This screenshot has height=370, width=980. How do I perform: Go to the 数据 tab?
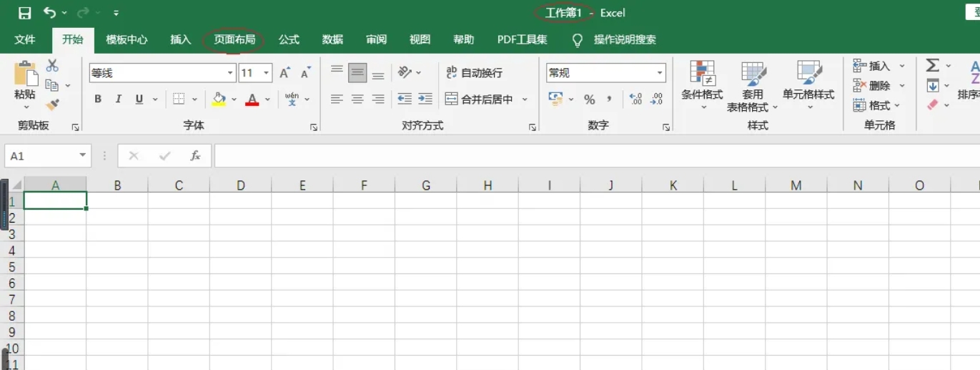332,39
